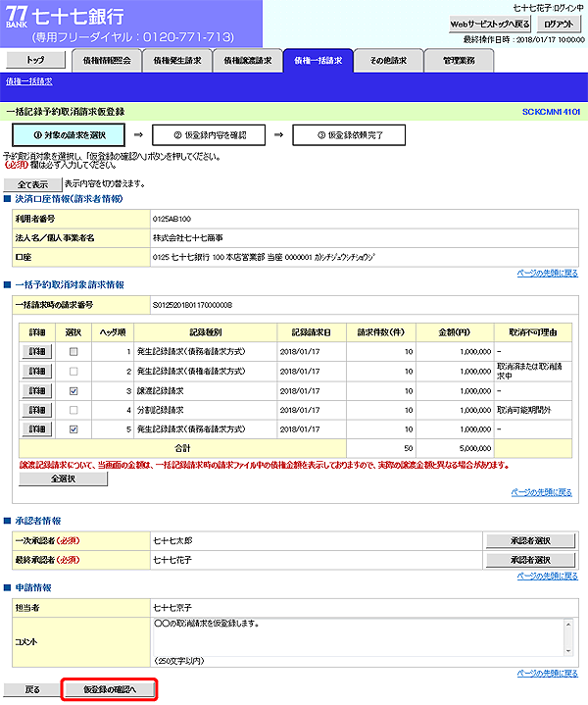Click ページの先頭に戻る link below コメント
This screenshot has height=705, width=588.
click(x=548, y=673)
